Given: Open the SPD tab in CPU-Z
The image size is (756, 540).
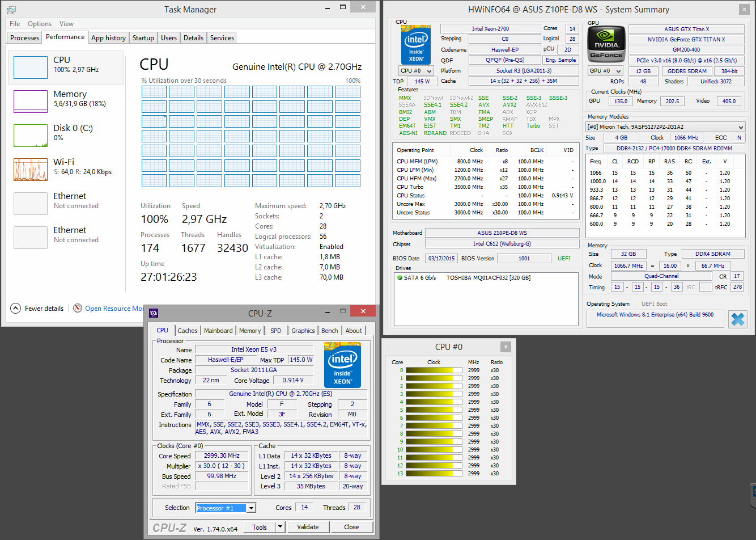Looking at the screenshot, I should pyautogui.click(x=276, y=331).
